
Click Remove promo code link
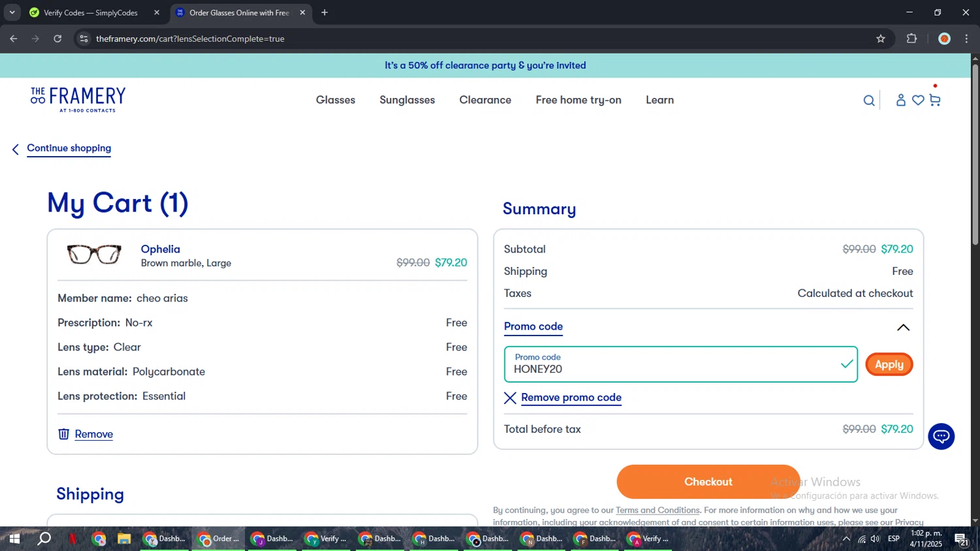[x=571, y=398]
